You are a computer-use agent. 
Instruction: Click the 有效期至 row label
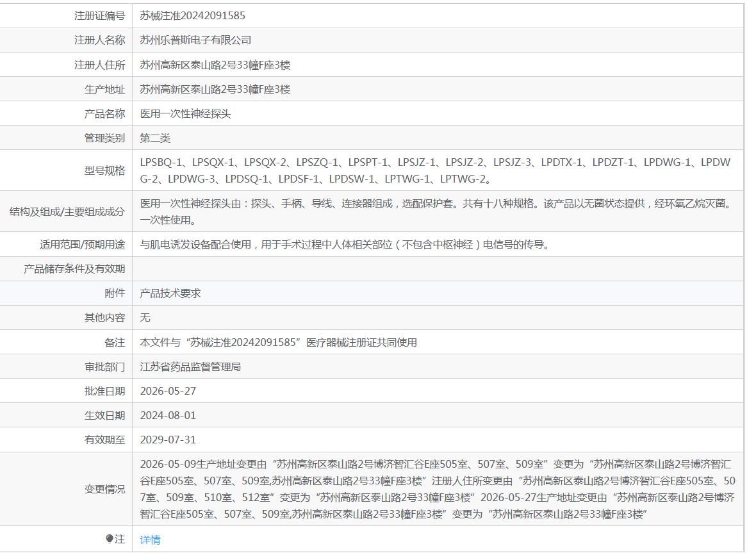pyautogui.click(x=104, y=440)
